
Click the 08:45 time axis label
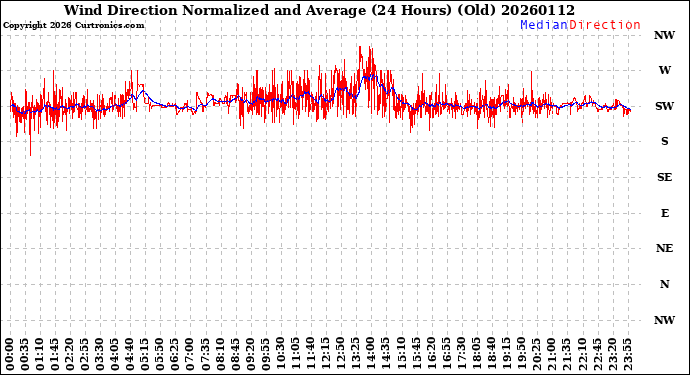coord(235,355)
